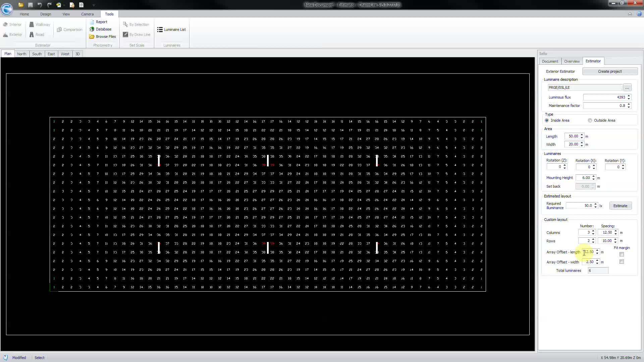The width and height of the screenshot is (644, 362).
Task: Save document with quick access disk icon
Action: (x=30, y=5)
